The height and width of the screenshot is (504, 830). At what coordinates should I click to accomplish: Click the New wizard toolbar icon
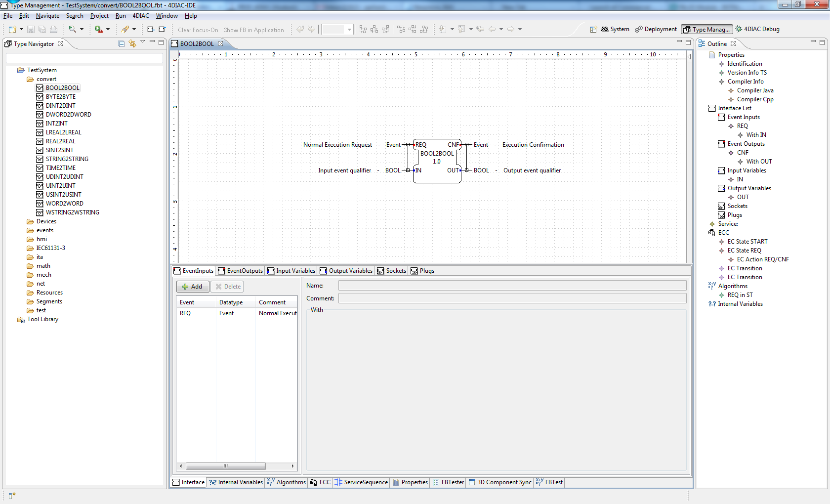coord(12,30)
